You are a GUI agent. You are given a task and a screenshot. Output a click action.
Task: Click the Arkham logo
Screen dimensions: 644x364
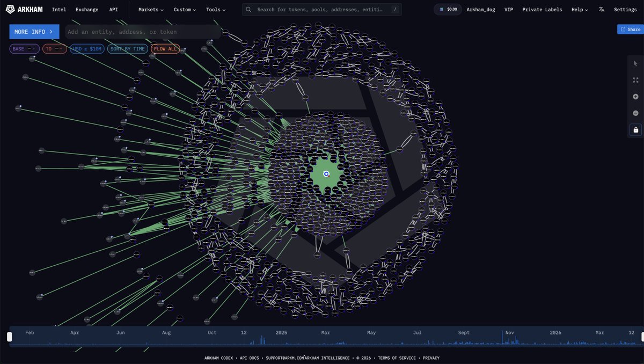click(24, 9)
